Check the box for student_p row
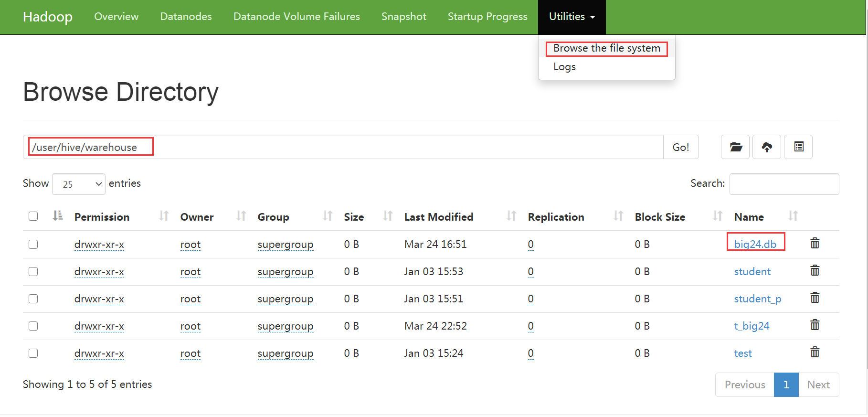The image size is (868, 417). click(33, 299)
